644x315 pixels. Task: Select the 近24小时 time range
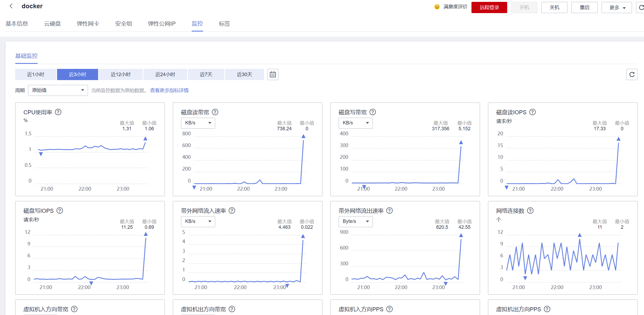click(165, 74)
